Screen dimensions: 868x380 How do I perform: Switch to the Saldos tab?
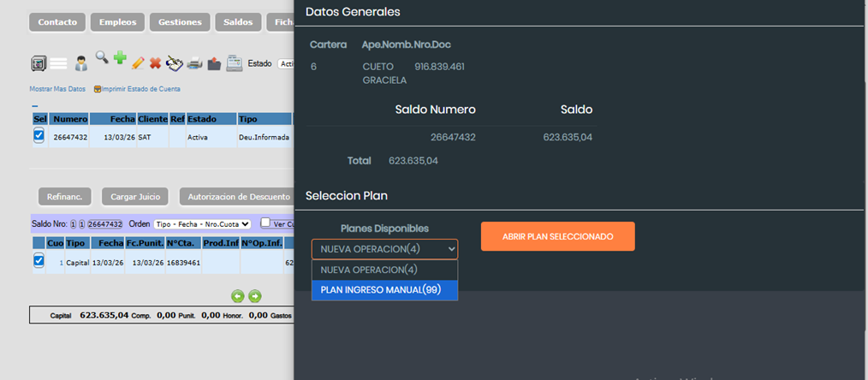point(238,22)
